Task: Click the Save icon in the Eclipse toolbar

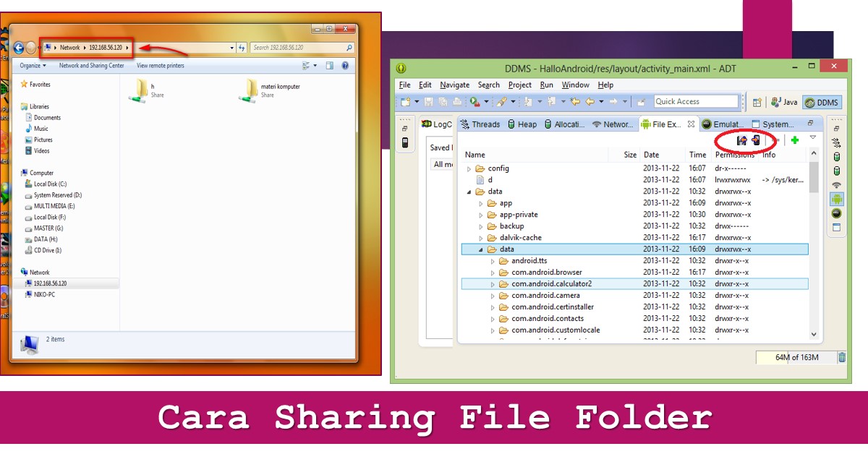Action: point(429,102)
